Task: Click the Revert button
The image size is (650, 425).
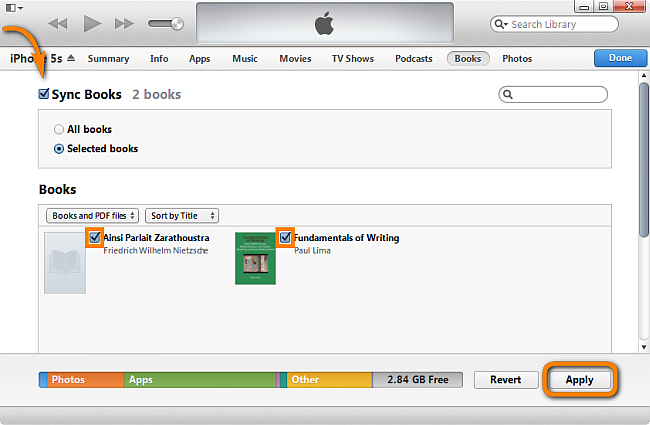Action: pyautogui.click(x=506, y=379)
